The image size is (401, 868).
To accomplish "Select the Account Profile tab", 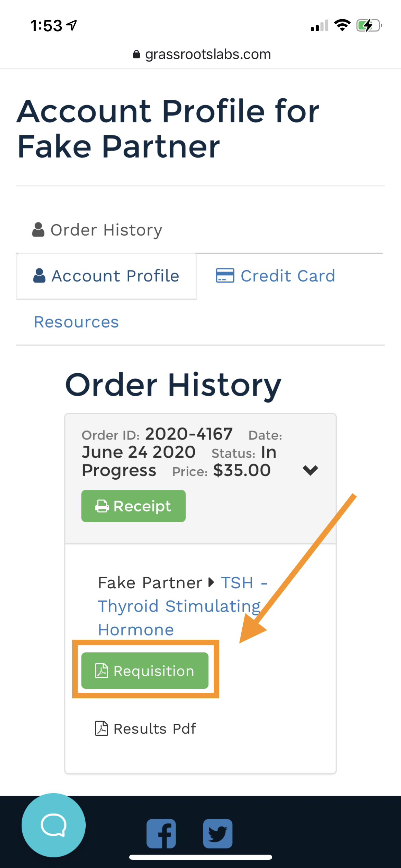I will click(107, 276).
